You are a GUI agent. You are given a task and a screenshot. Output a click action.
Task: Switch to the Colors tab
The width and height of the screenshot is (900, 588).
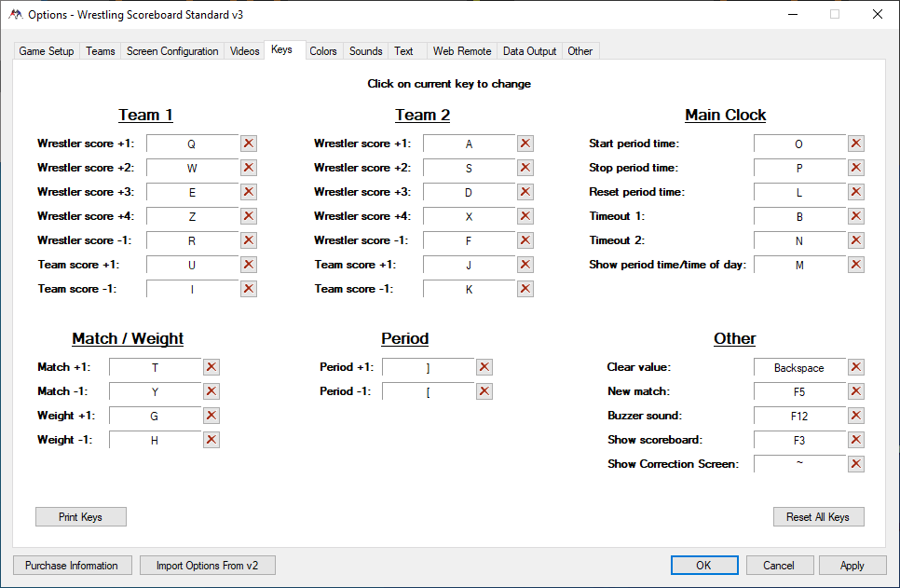tap(323, 51)
